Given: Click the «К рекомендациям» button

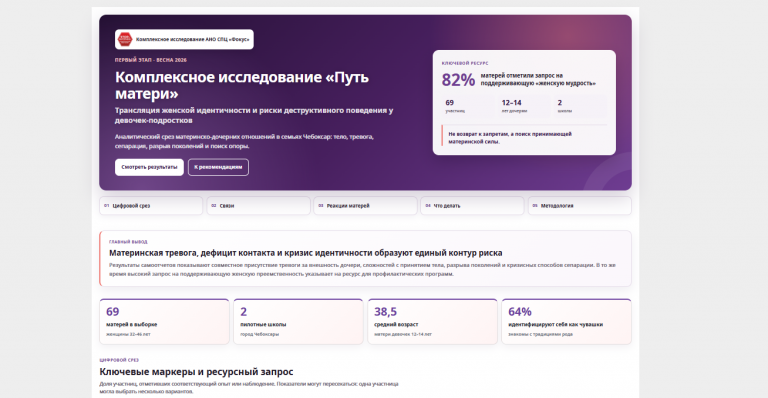Looking at the screenshot, I should pos(218,167).
